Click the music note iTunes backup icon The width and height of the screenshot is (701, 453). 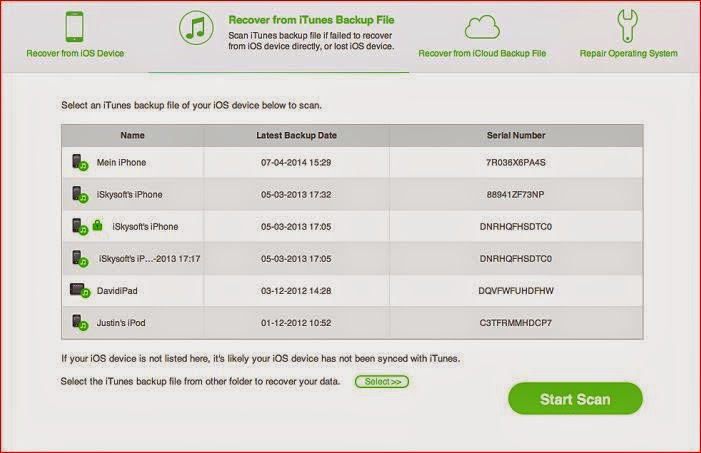point(196,28)
